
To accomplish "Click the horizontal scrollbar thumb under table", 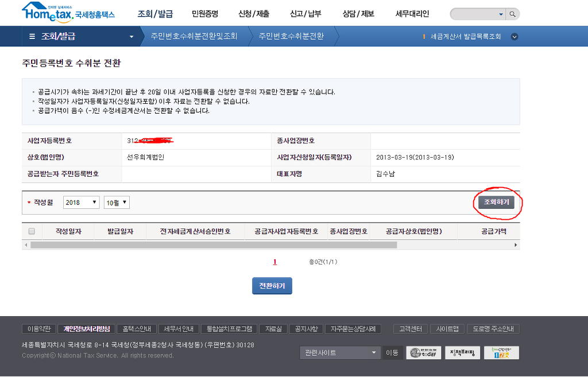I will point(214,245).
